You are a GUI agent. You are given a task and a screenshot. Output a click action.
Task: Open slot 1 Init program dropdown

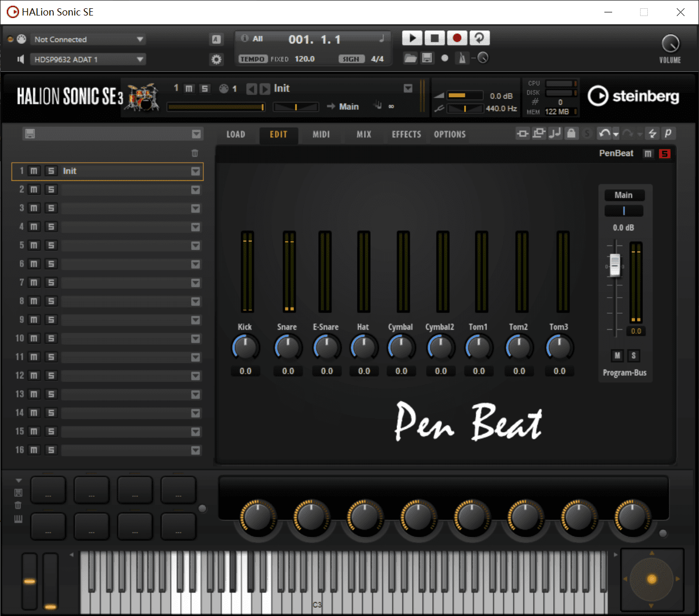click(x=195, y=171)
